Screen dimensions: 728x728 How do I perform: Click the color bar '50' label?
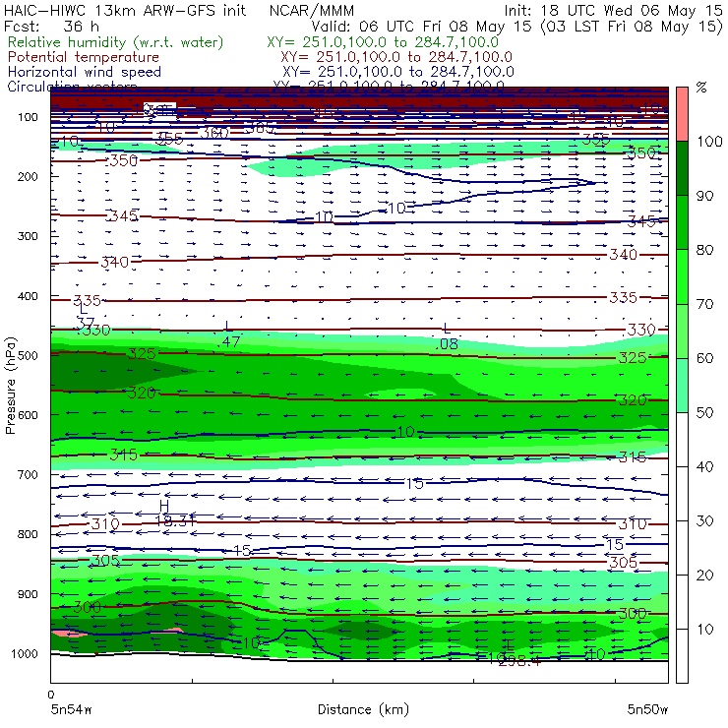(x=704, y=413)
